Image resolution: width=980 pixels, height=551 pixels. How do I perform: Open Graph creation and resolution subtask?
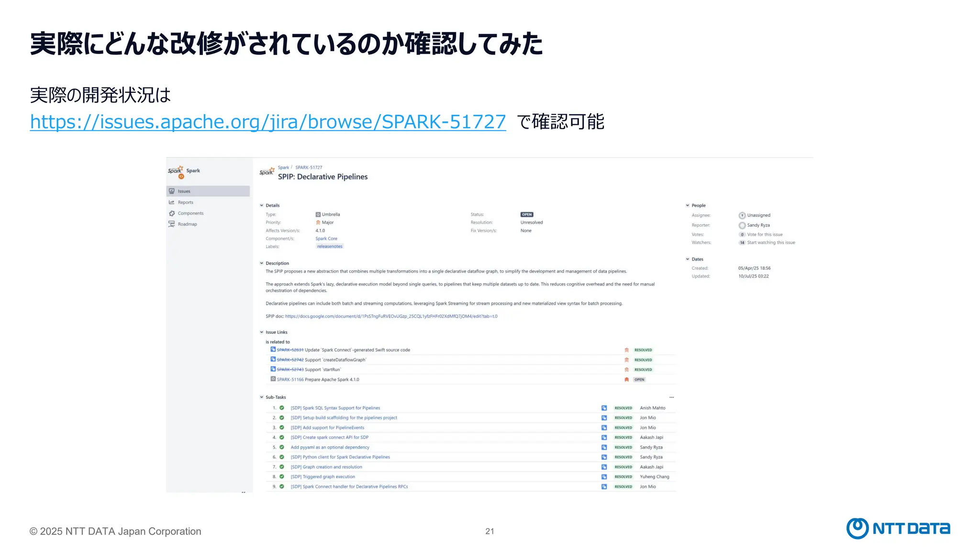(x=326, y=467)
